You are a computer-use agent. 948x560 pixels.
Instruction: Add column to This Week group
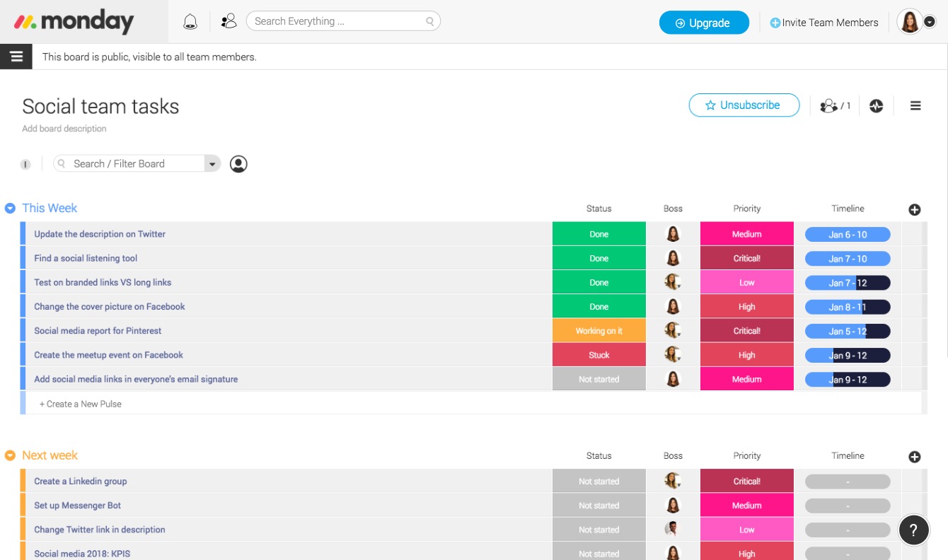tap(914, 209)
